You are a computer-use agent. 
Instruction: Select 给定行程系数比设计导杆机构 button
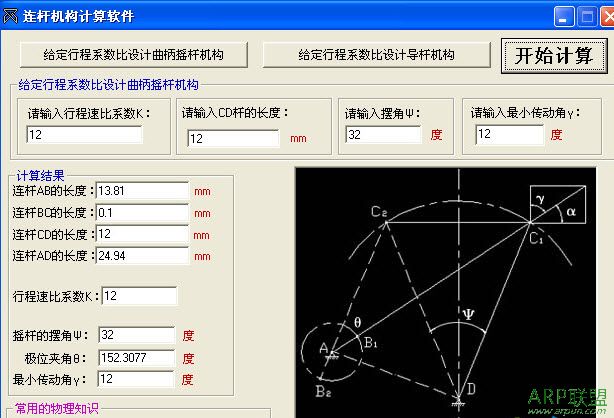tap(376, 55)
